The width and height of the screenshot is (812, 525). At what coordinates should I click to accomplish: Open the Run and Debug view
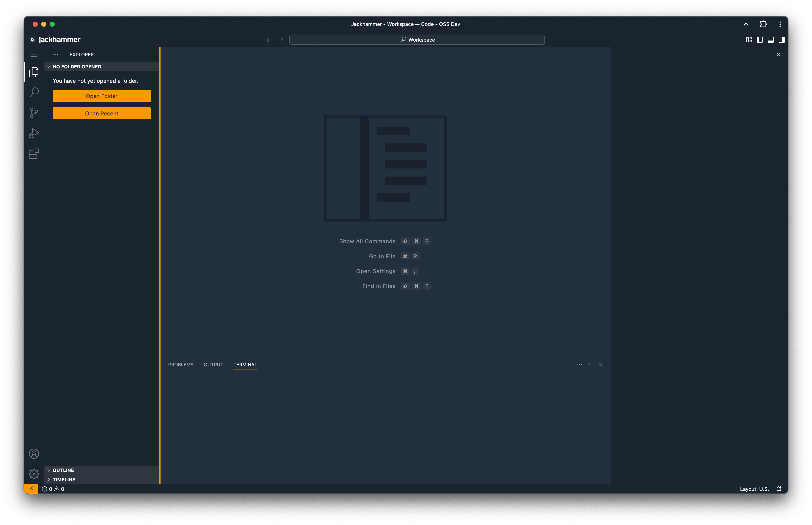[x=34, y=133]
